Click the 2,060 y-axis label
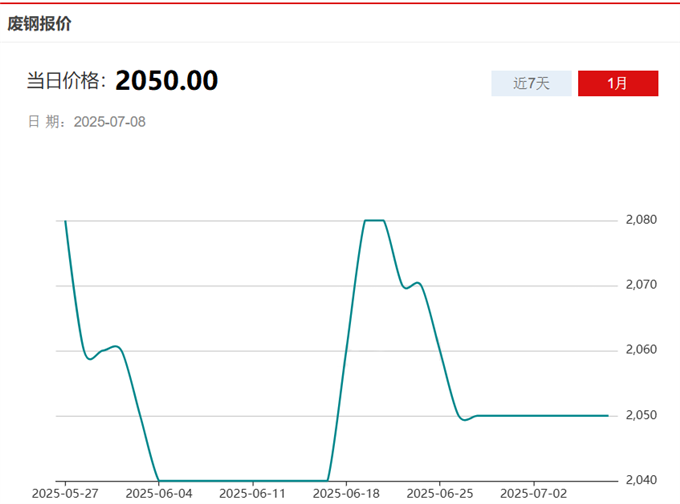This screenshot has height=504, width=680. pyautogui.click(x=639, y=350)
